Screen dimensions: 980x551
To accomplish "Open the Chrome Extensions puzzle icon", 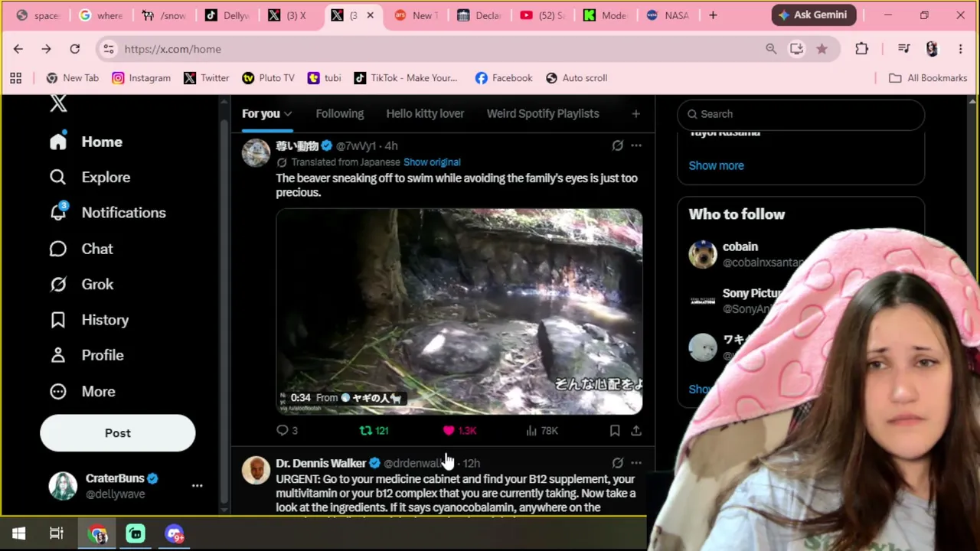I will (861, 49).
